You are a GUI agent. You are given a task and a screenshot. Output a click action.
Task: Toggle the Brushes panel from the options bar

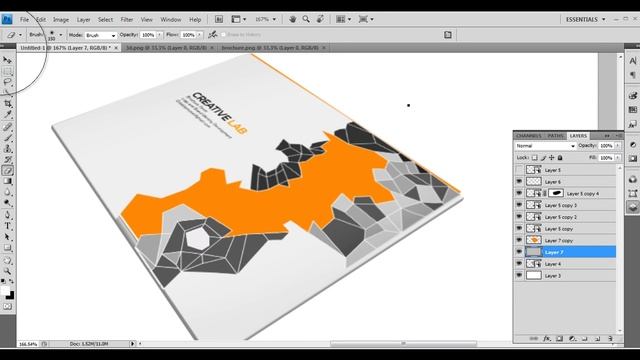[448, 35]
